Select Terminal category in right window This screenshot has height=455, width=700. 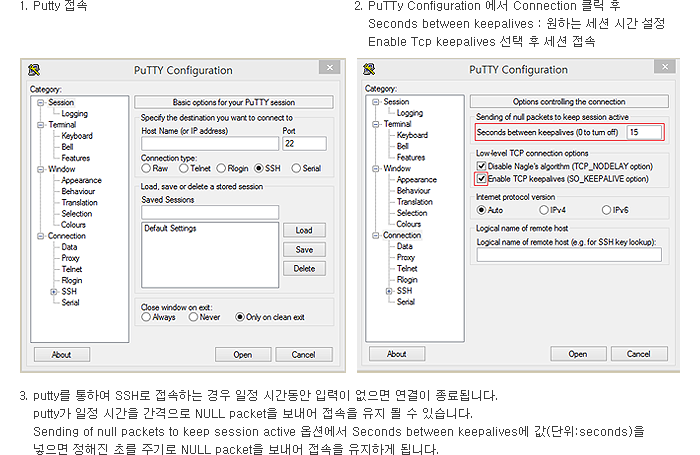pos(397,124)
